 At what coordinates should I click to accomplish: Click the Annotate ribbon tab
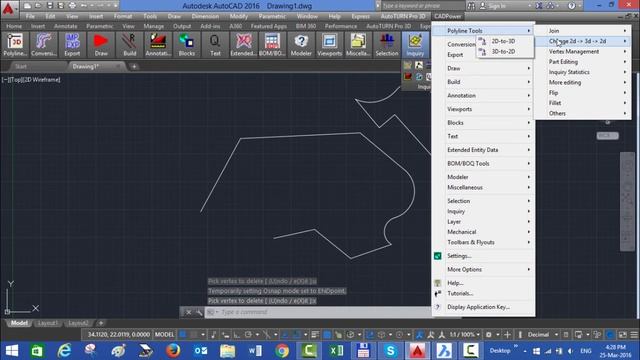click(x=66, y=26)
